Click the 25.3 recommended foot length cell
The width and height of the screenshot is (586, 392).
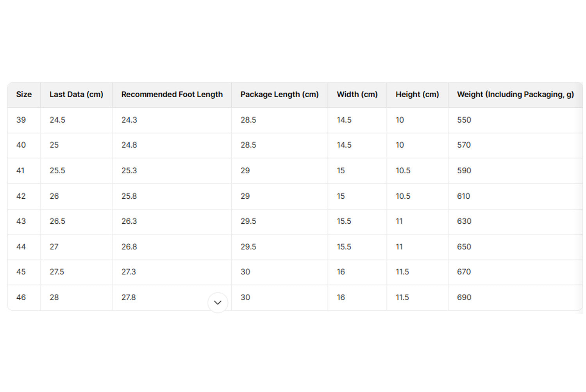tap(129, 171)
